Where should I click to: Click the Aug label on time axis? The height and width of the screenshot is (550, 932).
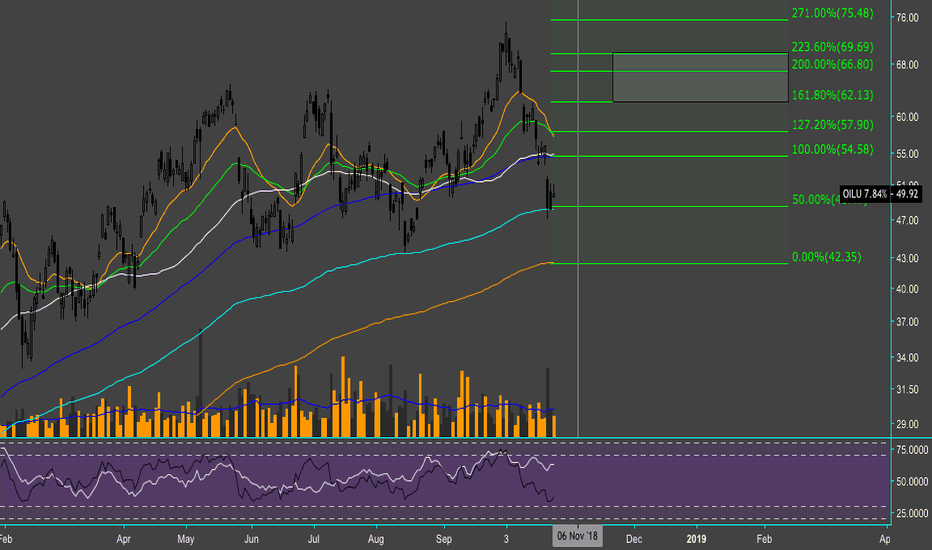click(376, 539)
